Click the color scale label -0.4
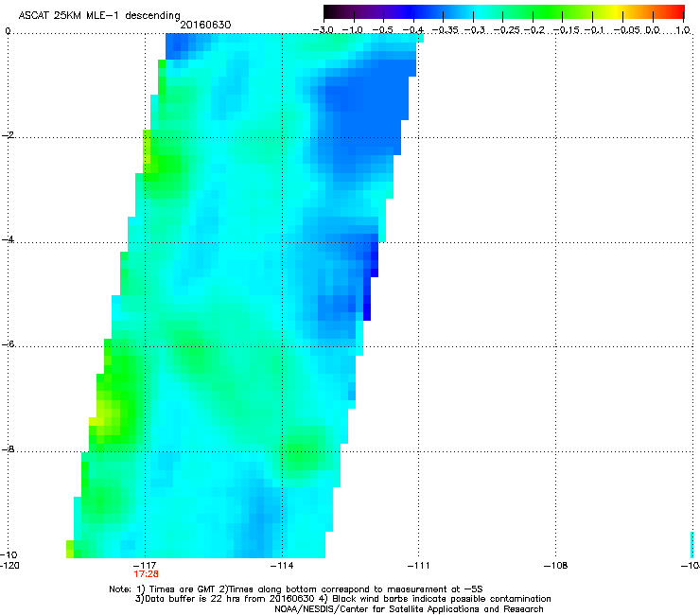This screenshot has width=700, height=615. [413, 30]
